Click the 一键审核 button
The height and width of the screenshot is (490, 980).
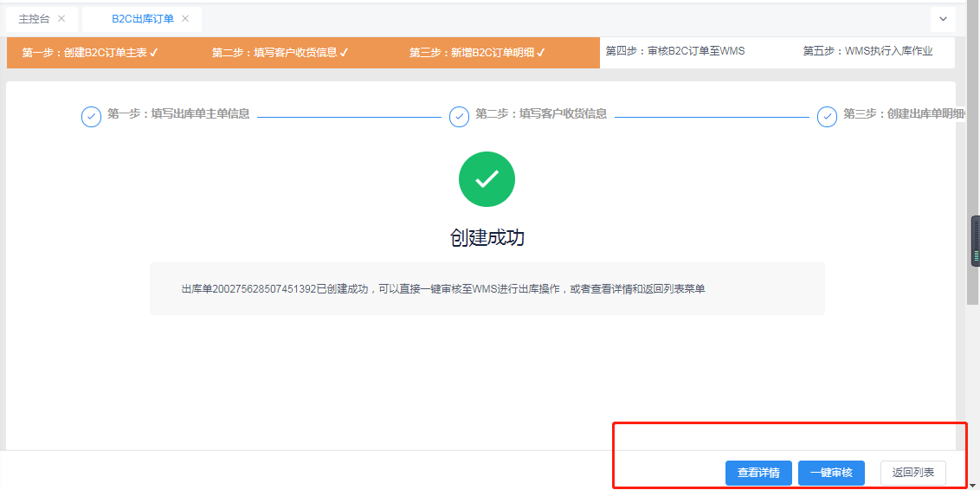[x=830, y=474]
